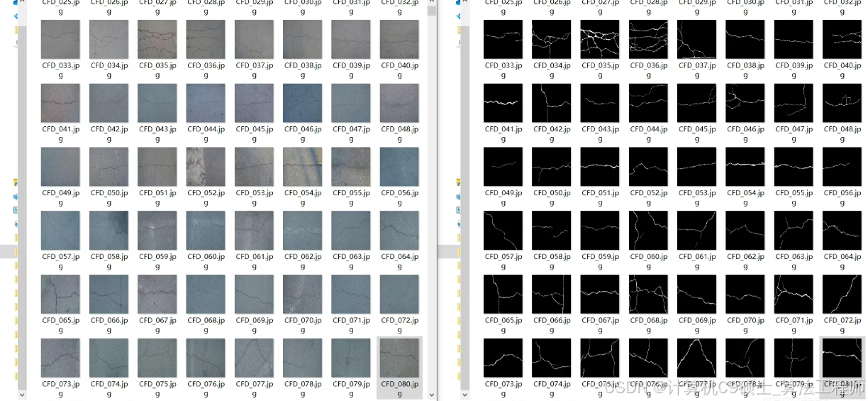Choose CFD_068.jpg mask thumbnail in right window

(x=648, y=294)
